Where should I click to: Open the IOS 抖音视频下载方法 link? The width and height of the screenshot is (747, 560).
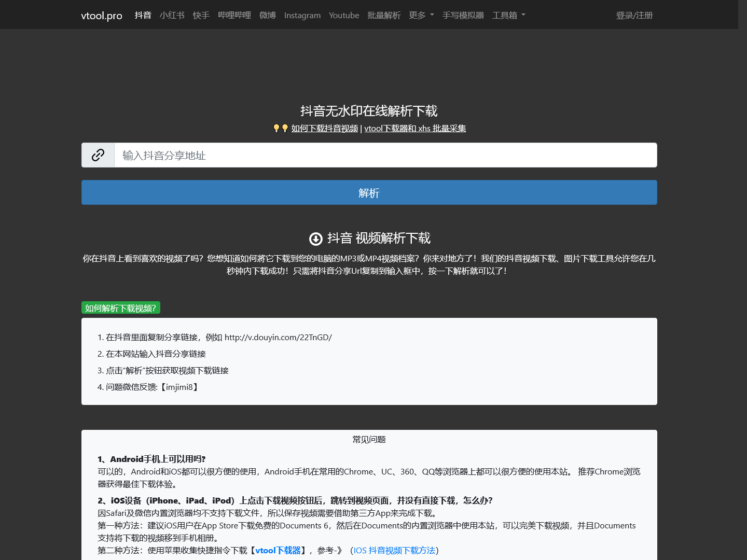pos(394,550)
